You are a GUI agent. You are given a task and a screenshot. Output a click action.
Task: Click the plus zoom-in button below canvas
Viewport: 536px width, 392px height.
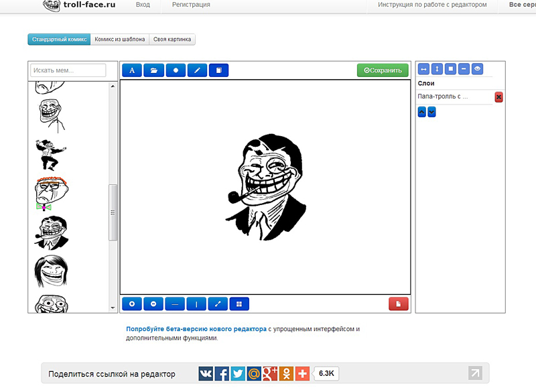coord(132,304)
